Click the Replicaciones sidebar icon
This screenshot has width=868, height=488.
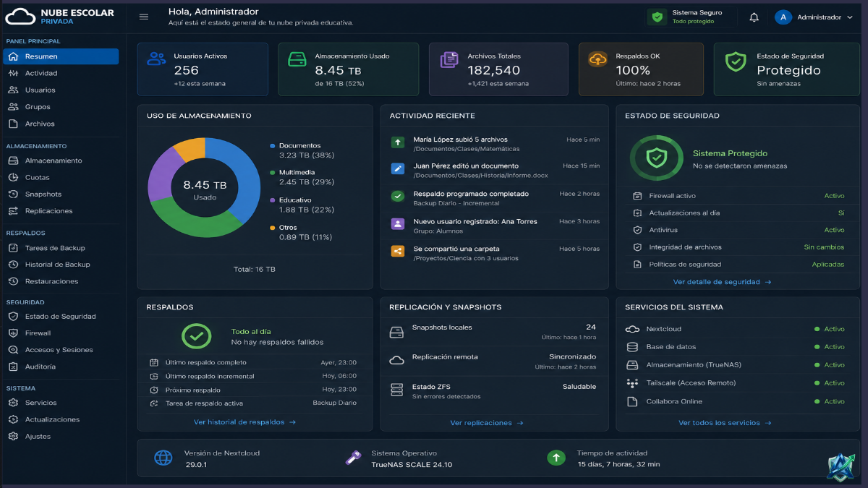click(x=13, y=211)
